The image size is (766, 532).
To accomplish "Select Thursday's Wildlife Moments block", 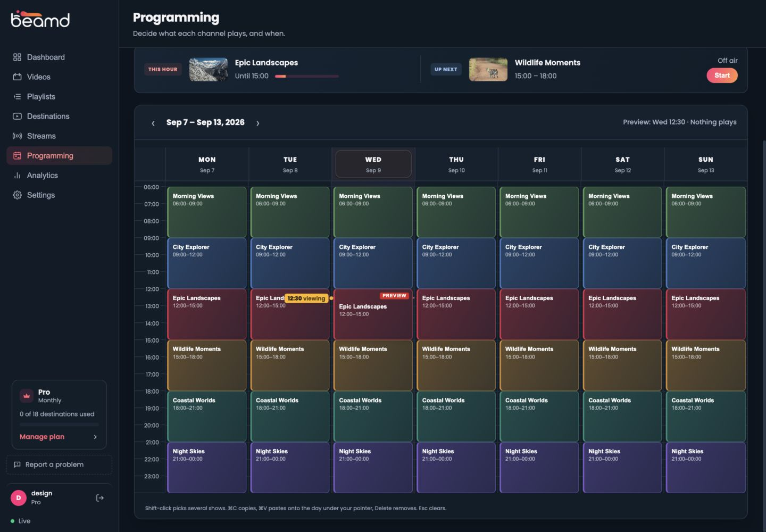I will pyautogui.click(x=456, y=365).
